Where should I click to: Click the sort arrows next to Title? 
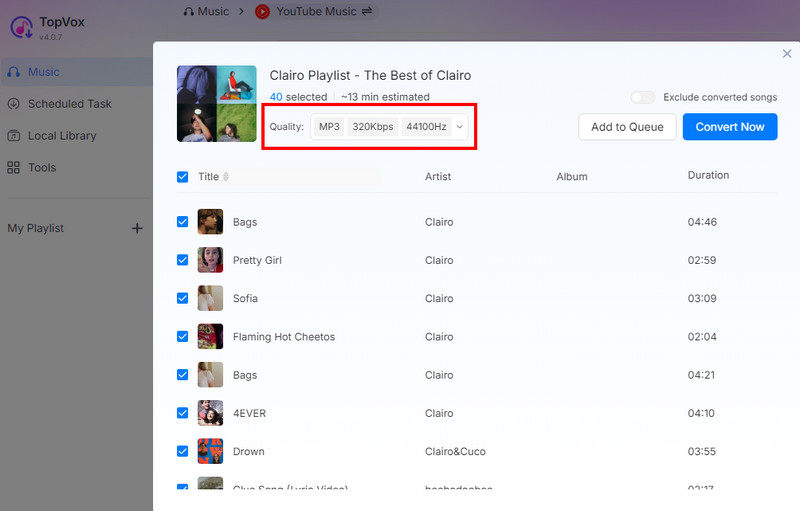tap(226, 177)
